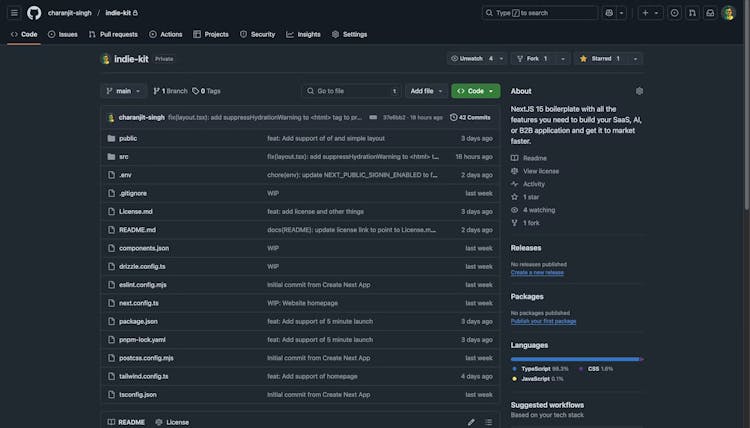Screen dimensions: 750x428
Task: Click the About settings gear icon
Action: [640, 91]
